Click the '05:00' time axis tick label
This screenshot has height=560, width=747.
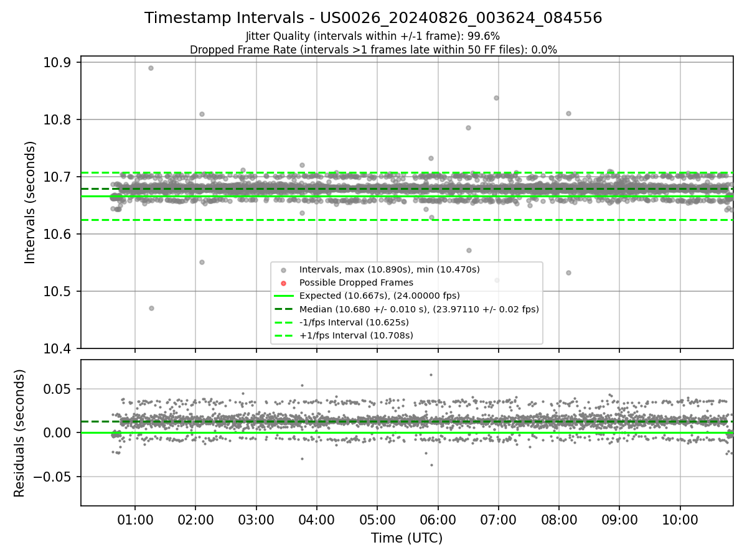point(377,520)
